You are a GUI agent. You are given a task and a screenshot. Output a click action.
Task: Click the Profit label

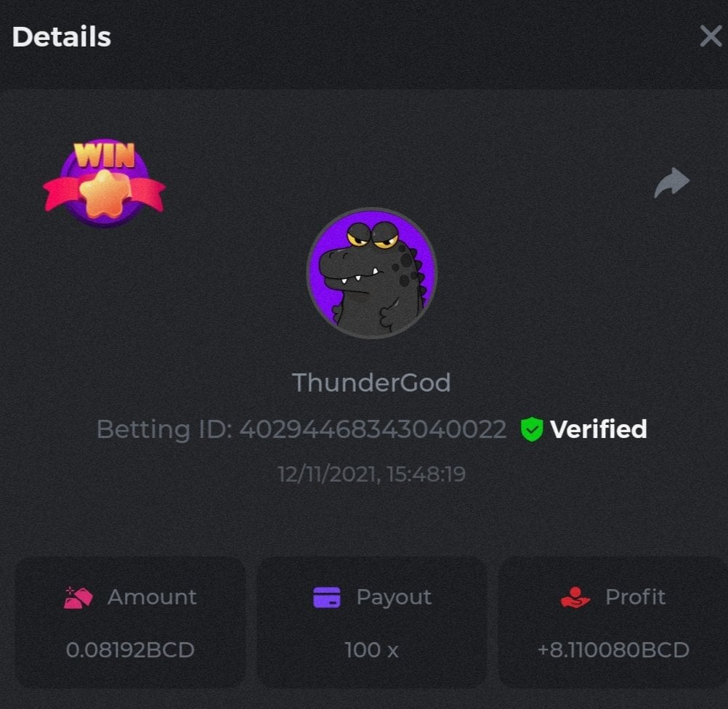point(635,597)
